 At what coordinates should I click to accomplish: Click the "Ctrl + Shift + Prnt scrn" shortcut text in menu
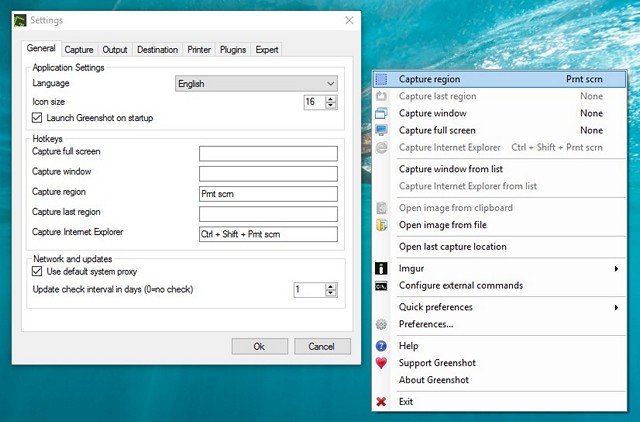click(557, 147)
